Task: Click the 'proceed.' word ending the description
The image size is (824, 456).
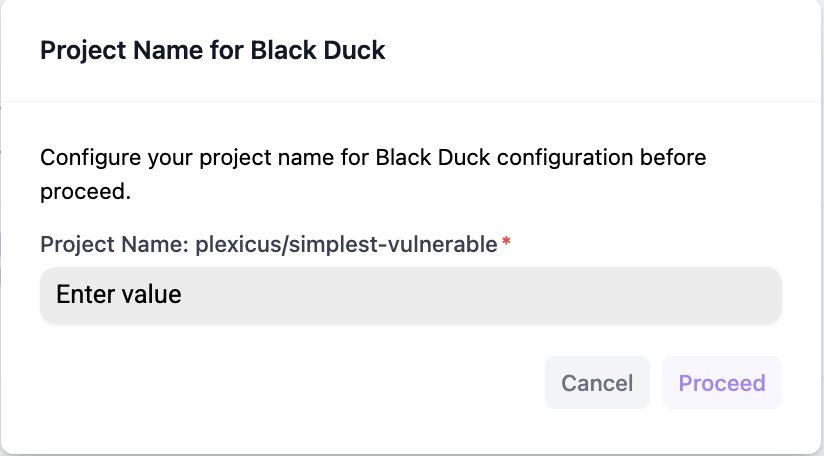Action: tap(85, 191)
